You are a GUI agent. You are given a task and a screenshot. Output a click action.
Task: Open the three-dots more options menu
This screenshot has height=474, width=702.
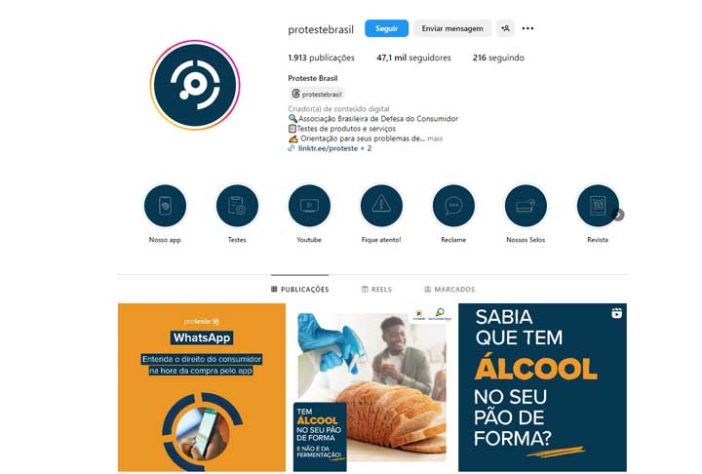(x=528, y=28)
